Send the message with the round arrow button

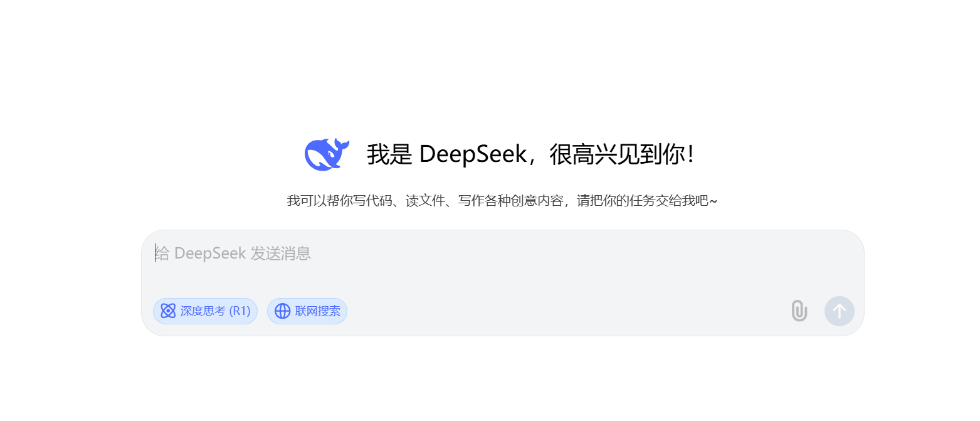tap(839, 311)
